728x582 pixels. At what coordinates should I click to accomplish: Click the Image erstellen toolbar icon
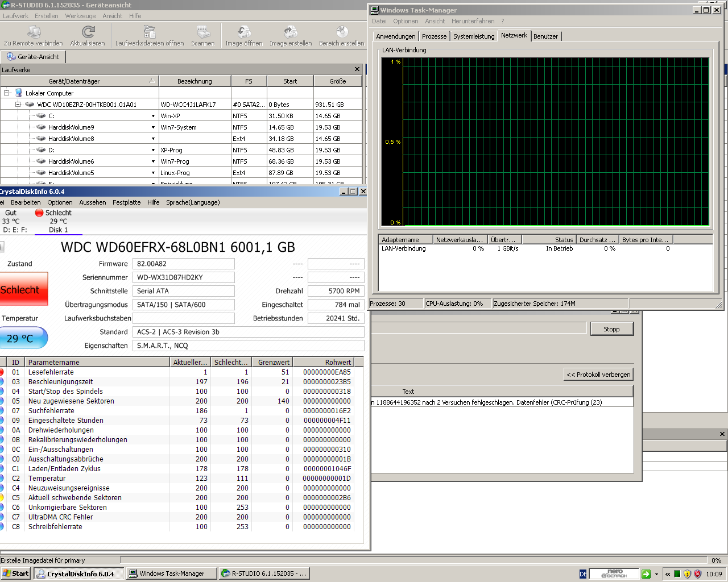click(291, 32)
